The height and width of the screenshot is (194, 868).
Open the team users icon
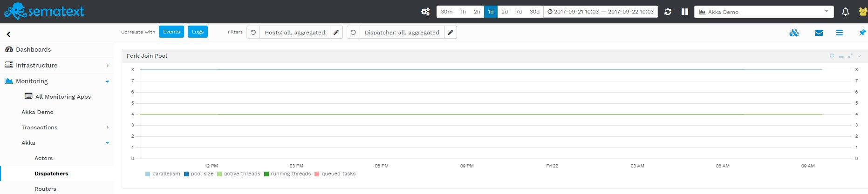click(863, 12)
